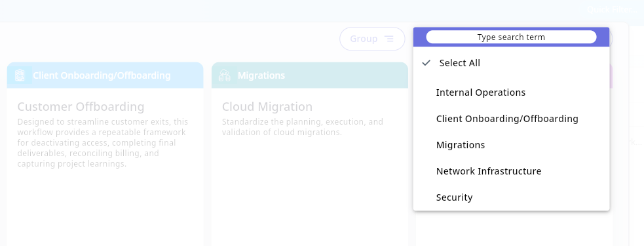Click the Select All checkmark icon
The image size is (644, 246).
tap(426, 63)
